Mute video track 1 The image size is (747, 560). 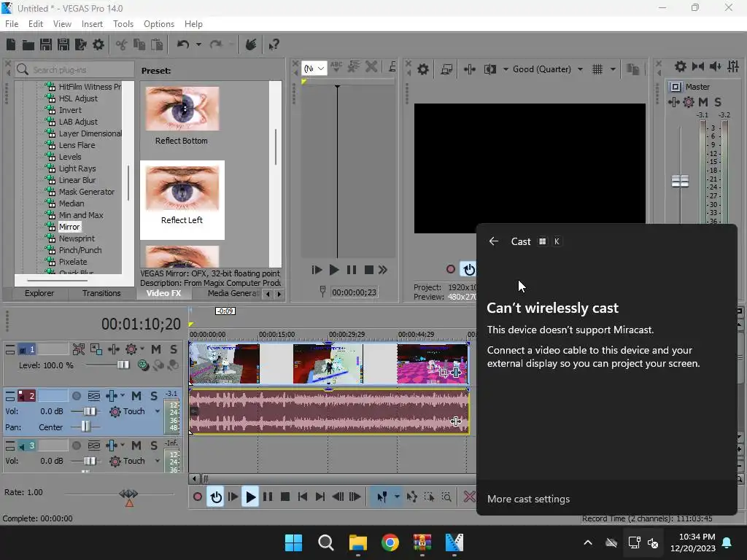[x=156, y=349]
